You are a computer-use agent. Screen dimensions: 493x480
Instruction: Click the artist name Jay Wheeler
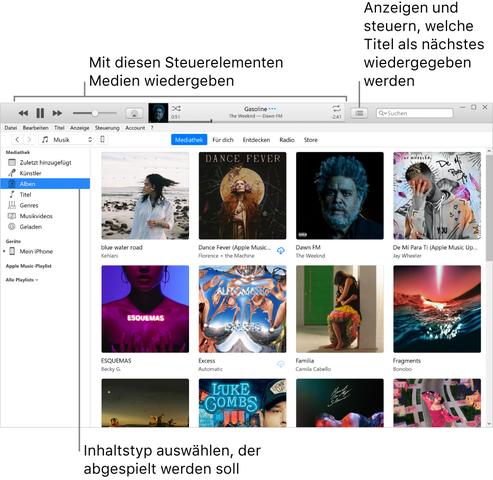(x=407, y=256)
